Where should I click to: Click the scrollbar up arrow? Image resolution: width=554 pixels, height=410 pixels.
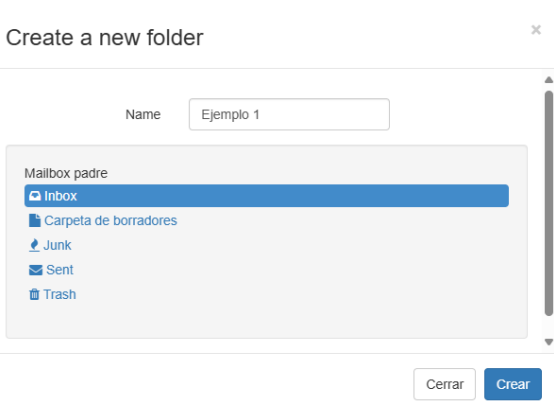pos(549,80)
